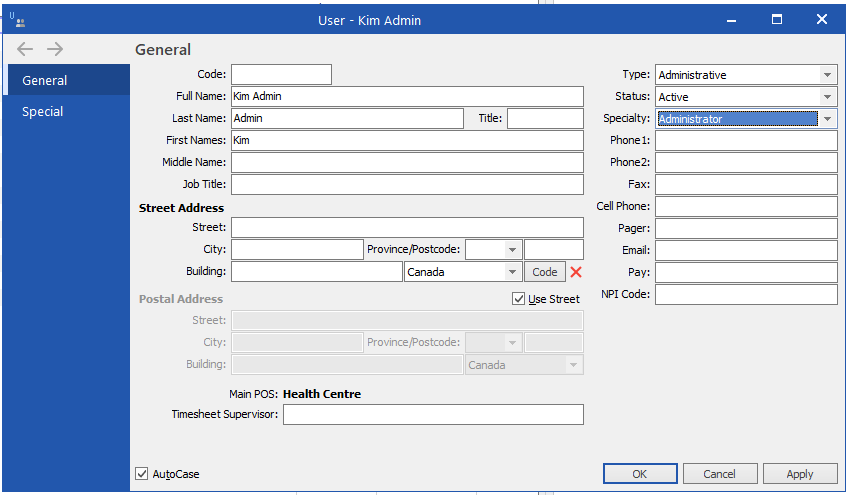This screenshot has width=850, height=495.
Task: Toggle the AutoCase checkbox
Action: (x=141, y=473)
